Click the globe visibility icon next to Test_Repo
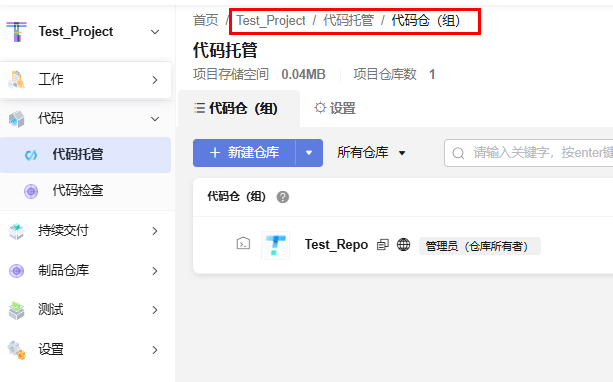This screenshot has height=382, width=613. point(403,244)
